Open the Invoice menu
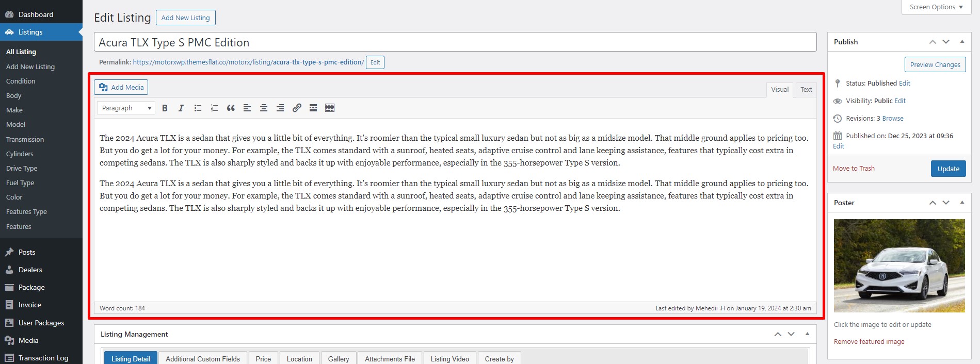Screen dimensions: 980x364 tap(41, 305)
